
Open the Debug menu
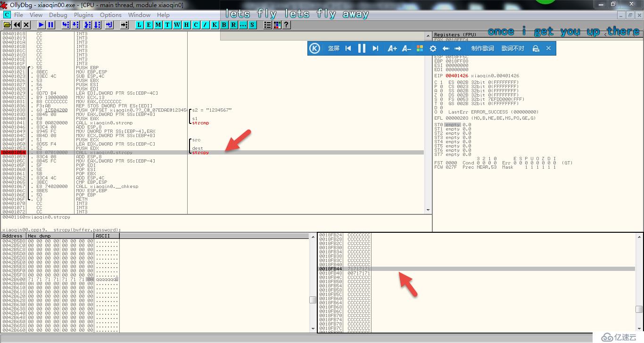pos(58,15)
